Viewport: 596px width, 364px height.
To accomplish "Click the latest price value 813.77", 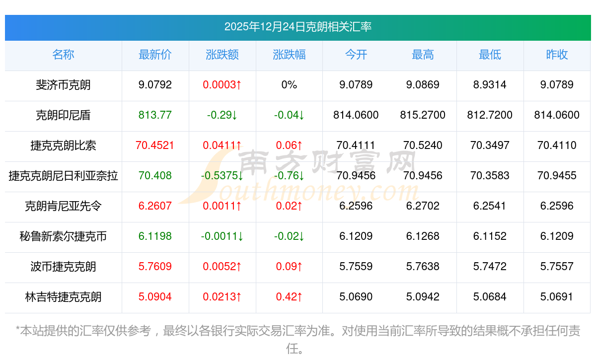I will pos(155,115).
